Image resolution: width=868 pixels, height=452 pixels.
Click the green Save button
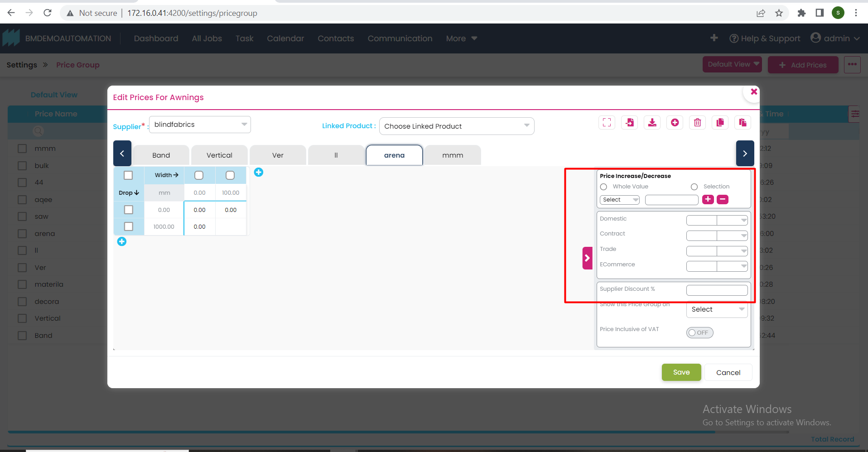681,372
